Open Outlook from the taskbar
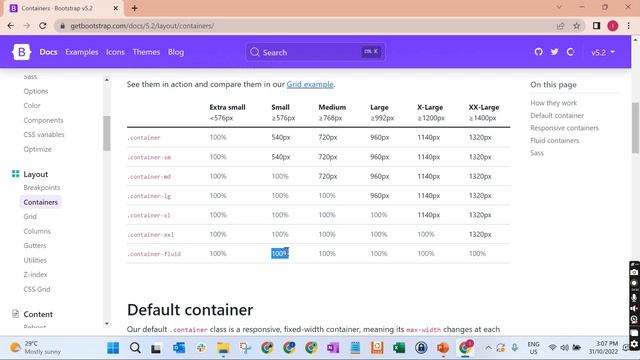The width and height of the screenshot is (640, 360). [x=179, y=348]
